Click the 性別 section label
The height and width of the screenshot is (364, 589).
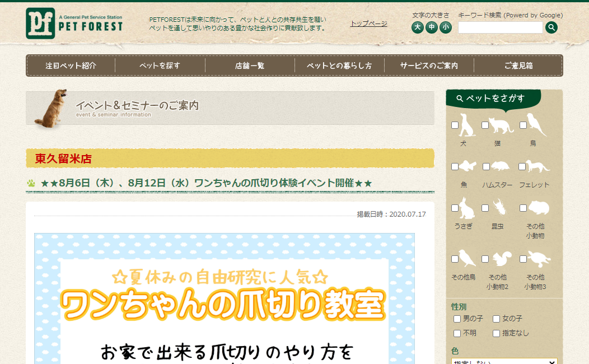[x=459, y=307]
